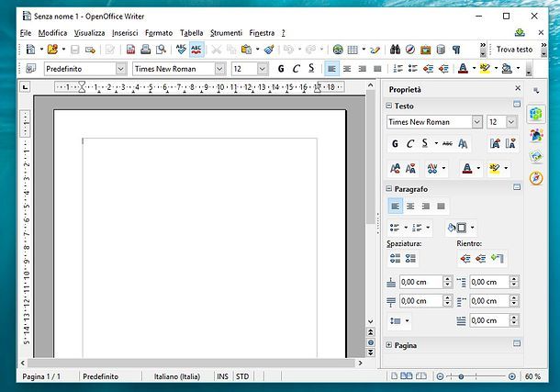Show drawing functions pencil icon
560x392 pixels.
pyautogui.click(x=375, y=50)
